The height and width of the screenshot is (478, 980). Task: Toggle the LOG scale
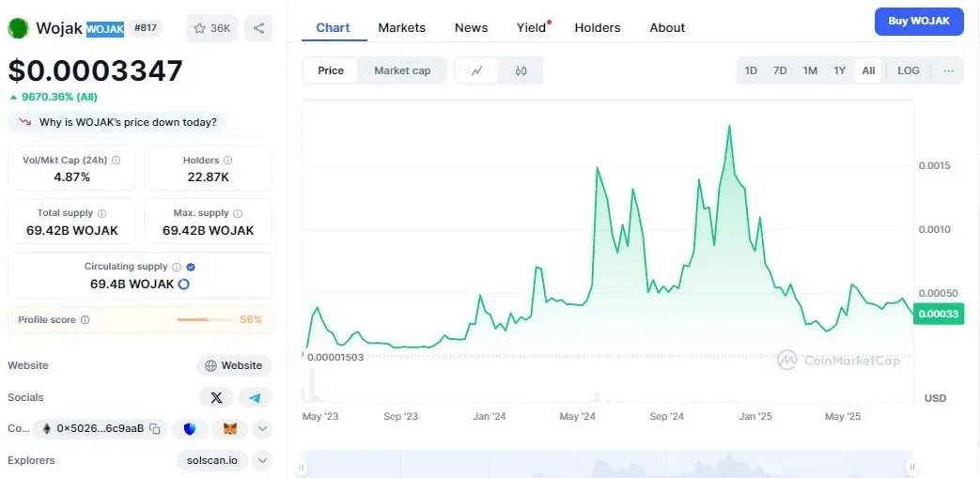(909, 70)
